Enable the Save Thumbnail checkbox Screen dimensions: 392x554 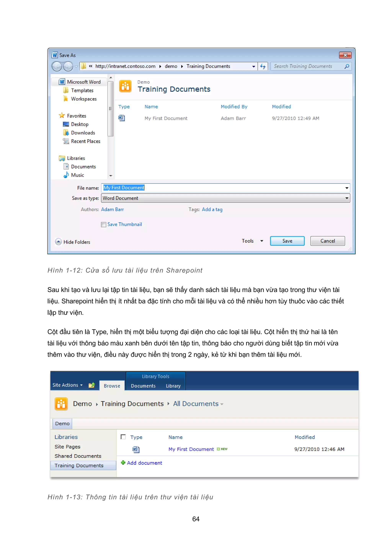pos(104,225)
